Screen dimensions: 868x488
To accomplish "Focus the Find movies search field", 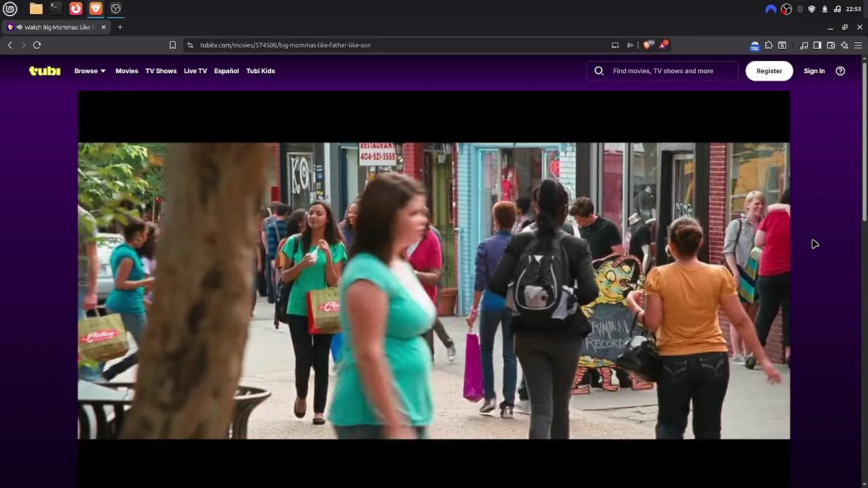I will tap(663, 70).
